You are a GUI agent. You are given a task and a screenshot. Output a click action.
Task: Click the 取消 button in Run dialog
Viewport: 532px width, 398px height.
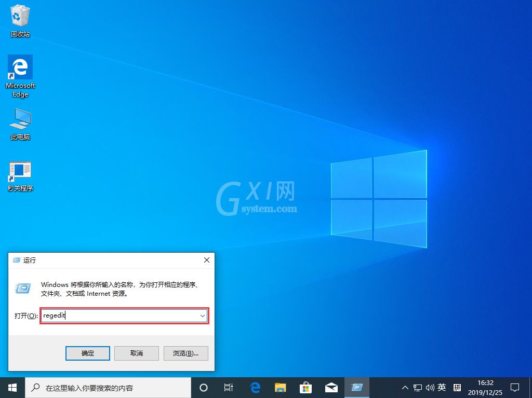(x=137, y=353)
